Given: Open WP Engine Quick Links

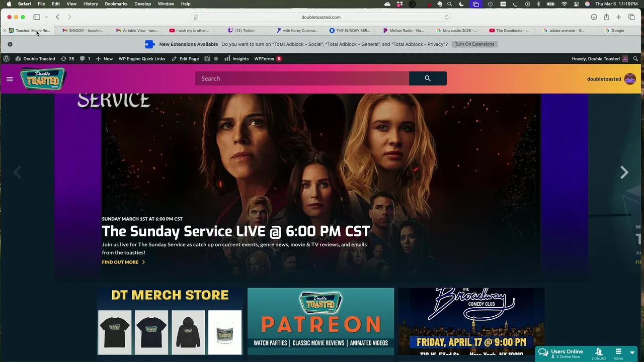Looking at the screenshot, I should click(x=142, y=59).
